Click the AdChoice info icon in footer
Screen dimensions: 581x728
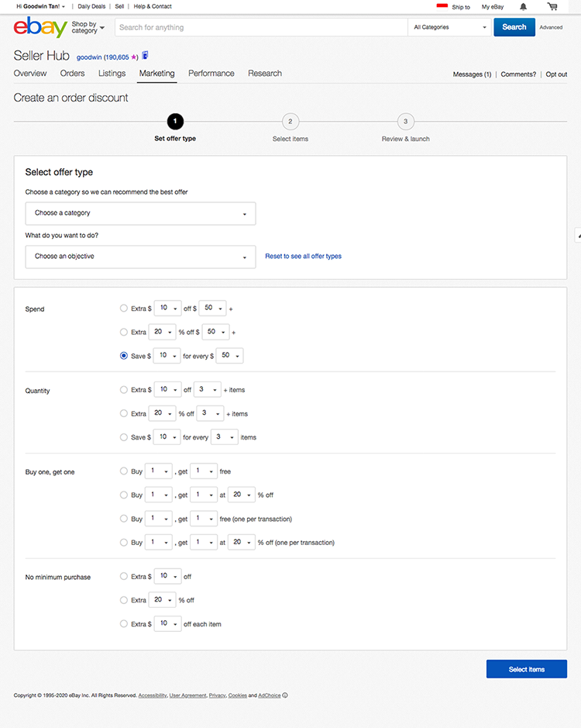[x=285, y=695]
